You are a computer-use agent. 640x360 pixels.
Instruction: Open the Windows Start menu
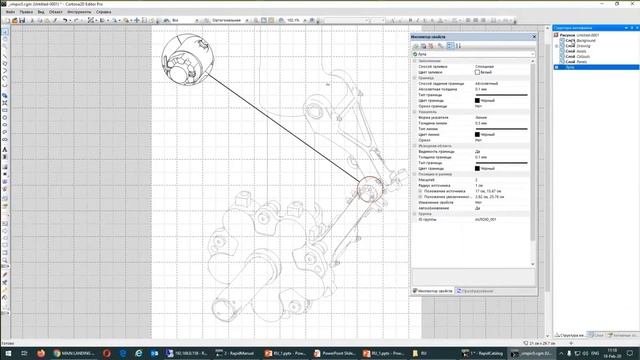tap(8, 353)
